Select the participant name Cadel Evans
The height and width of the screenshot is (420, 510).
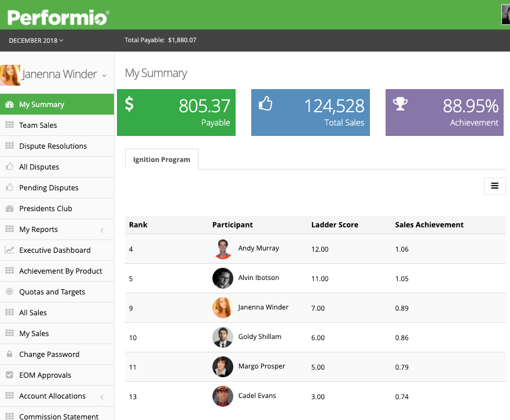coord(257,396)
